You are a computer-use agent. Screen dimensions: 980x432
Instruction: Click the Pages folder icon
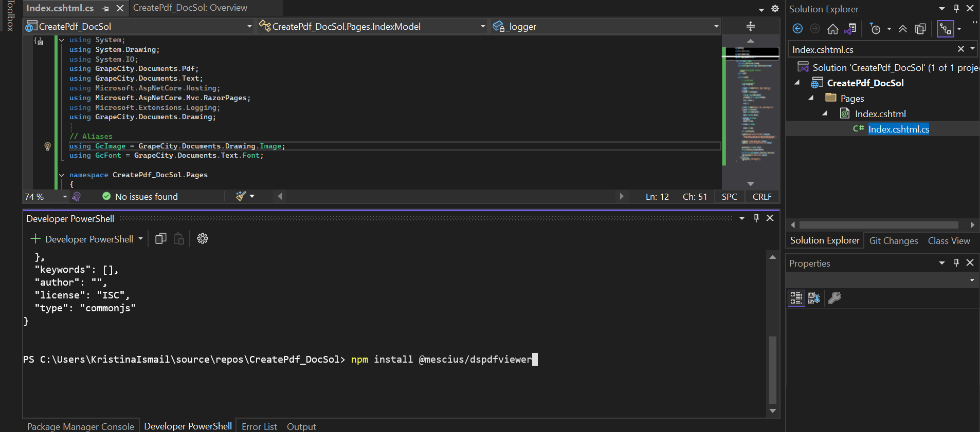[x=831, y=98]
